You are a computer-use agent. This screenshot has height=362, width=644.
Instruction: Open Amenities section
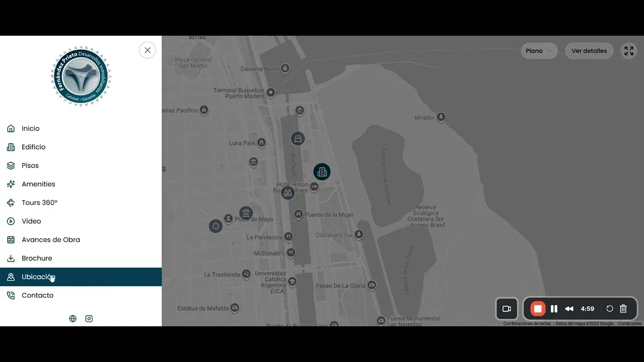click(80, 185)
